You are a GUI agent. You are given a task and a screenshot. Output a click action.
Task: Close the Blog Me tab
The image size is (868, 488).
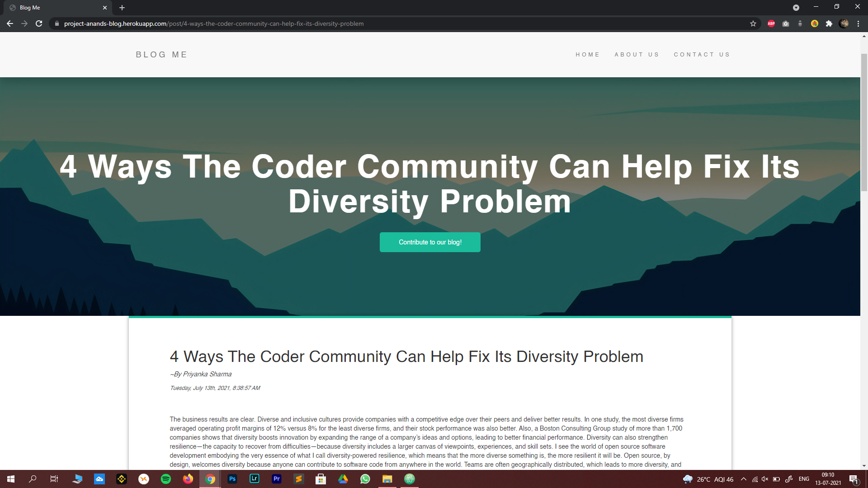[x=105, y=8]
